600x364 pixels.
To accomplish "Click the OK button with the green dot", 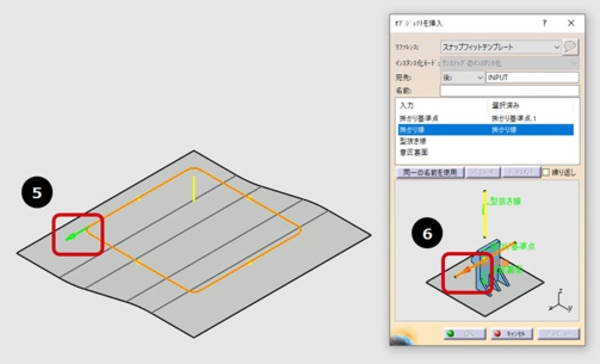I will (x=465, y=333).
